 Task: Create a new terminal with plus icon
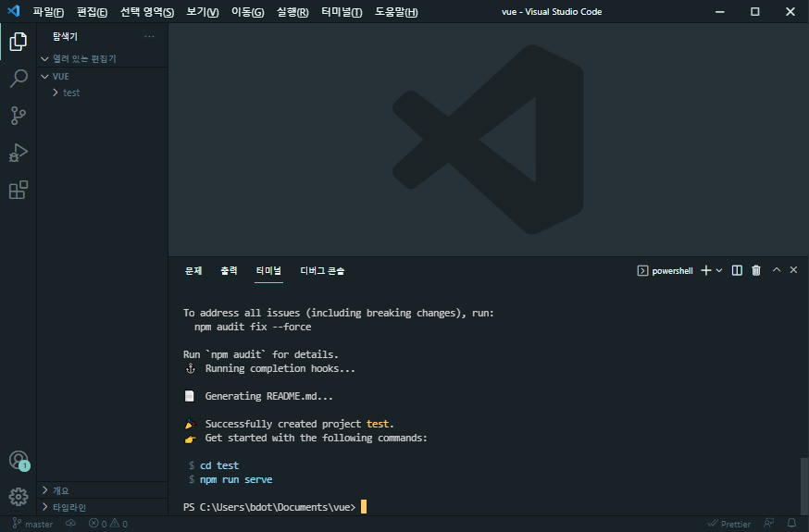coord(706,271)
